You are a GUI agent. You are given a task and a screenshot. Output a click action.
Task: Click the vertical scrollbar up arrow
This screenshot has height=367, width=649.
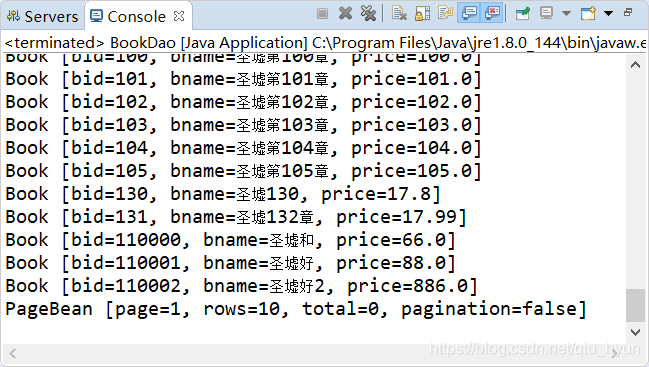635,65
